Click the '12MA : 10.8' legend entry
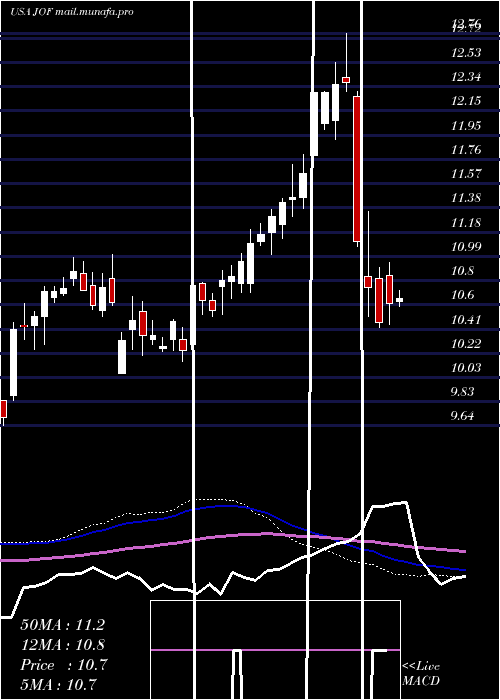Image resolution: width=500 pixels, height=700 pixels. coord(63,645)
